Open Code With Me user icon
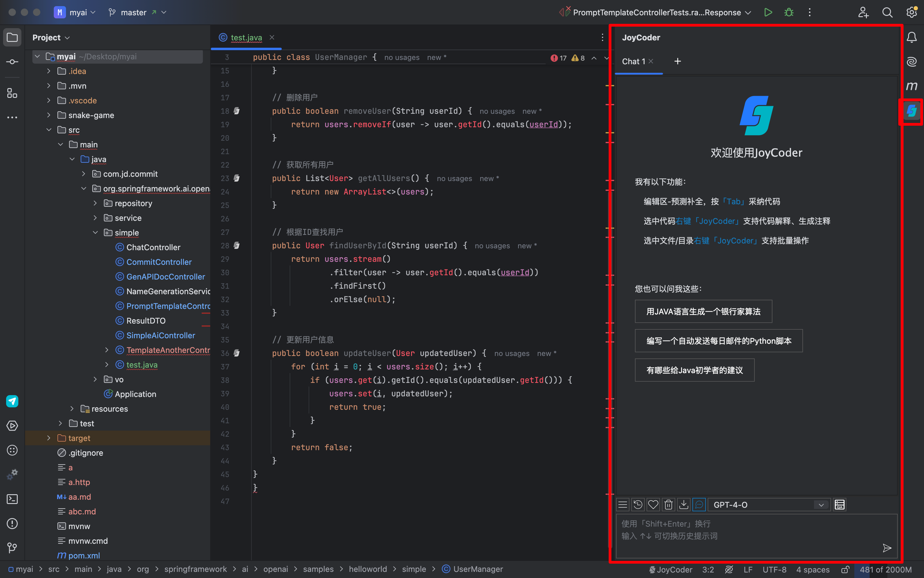Viewport: 924px width, 578px height. point(863,12)
